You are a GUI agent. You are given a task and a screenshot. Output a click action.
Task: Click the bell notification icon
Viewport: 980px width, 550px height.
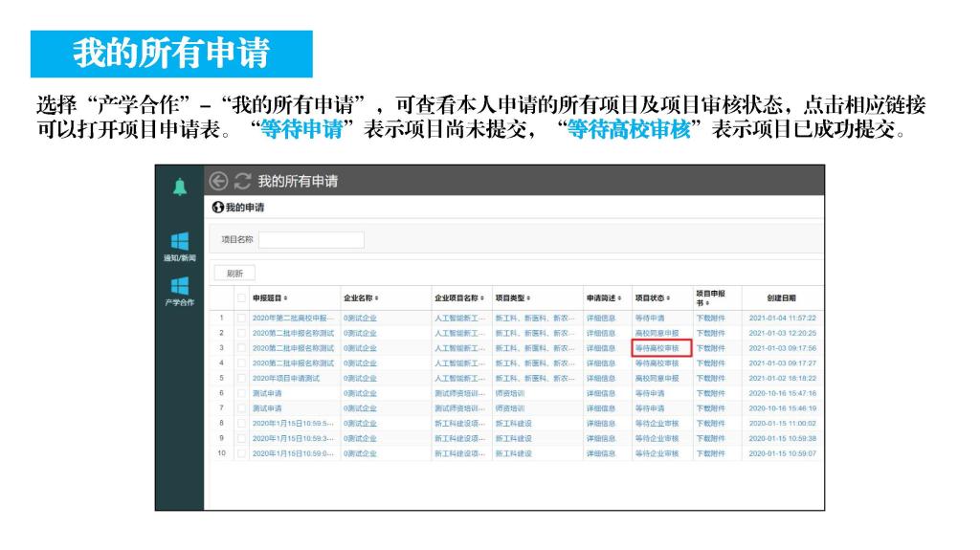(x=179, y=187)
